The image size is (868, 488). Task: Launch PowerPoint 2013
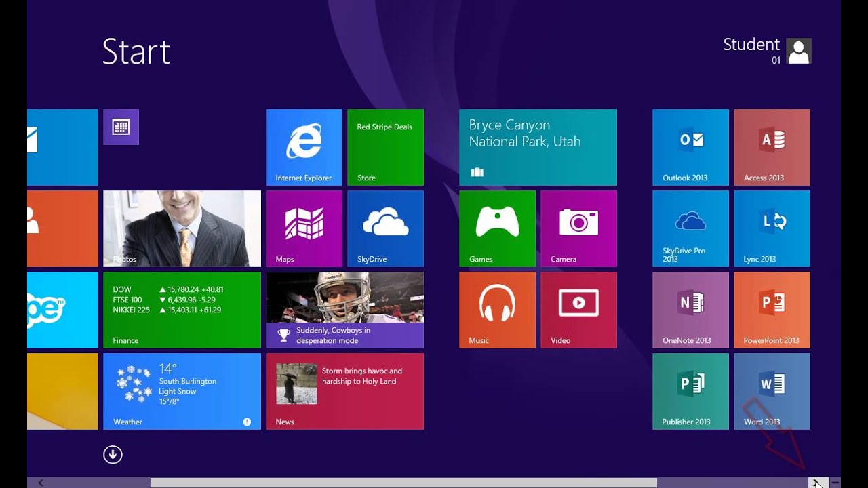click(x=772, y=310)
